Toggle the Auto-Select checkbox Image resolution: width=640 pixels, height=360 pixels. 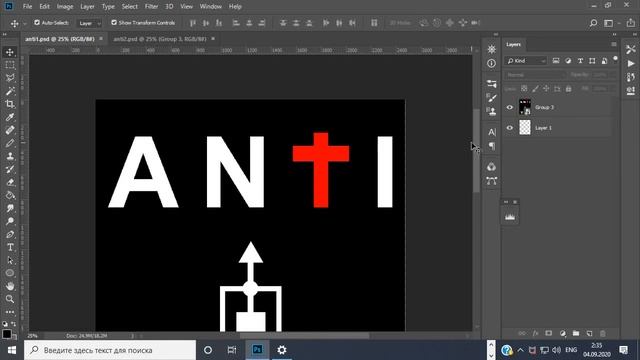pyautogui.click(x=37, y=23)
